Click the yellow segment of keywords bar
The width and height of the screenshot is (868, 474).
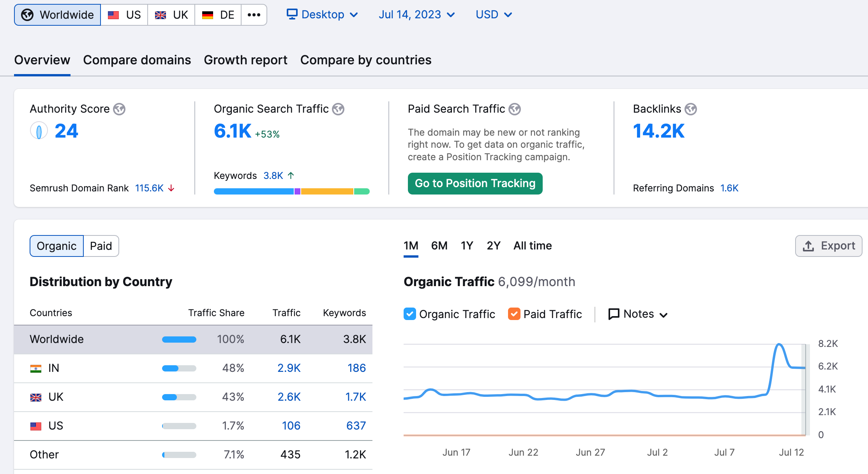pos(327,191)
